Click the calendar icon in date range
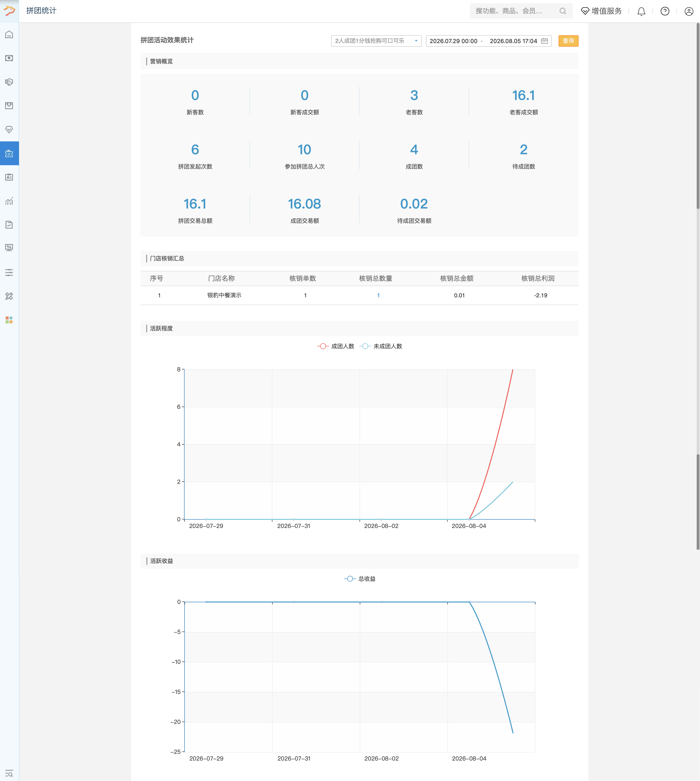Image resolution: width=700 pixels, height=781 pixels. (544, 41)
